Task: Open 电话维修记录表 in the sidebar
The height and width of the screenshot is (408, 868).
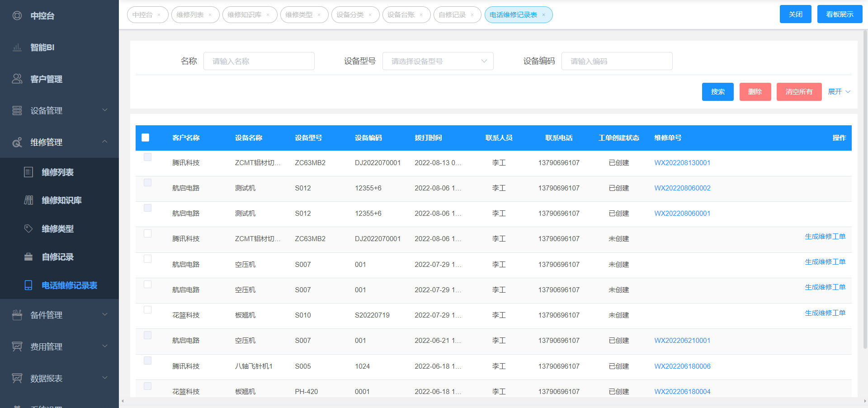Action: tap(69, 285)
